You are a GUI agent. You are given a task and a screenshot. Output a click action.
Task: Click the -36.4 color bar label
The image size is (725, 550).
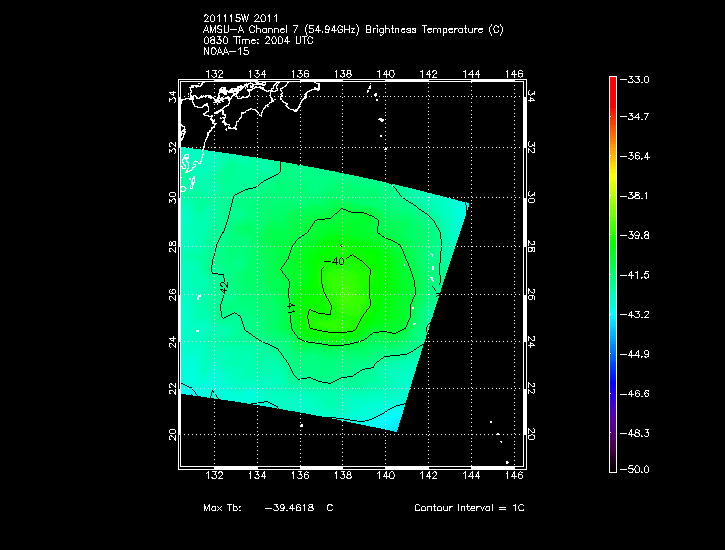[x=637, y=157]
